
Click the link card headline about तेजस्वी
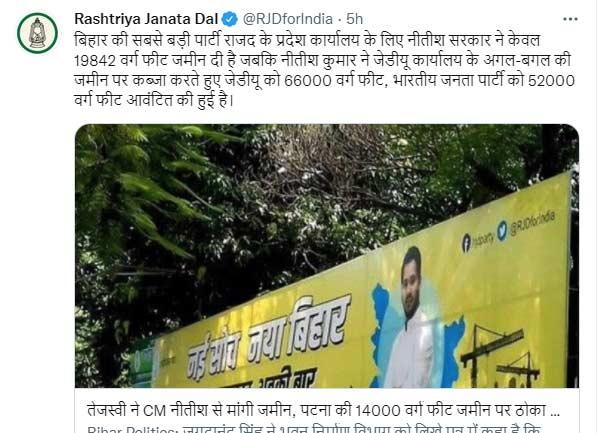click(323, 410)
